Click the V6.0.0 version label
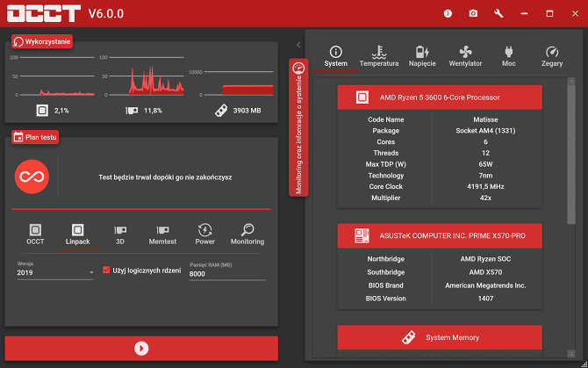588x368 pixels. pyautogui.click(x=105, y=14)
